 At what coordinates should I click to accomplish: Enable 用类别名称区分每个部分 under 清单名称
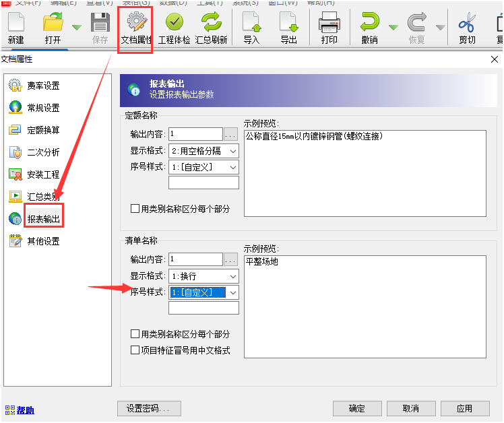tap(135, 334)
